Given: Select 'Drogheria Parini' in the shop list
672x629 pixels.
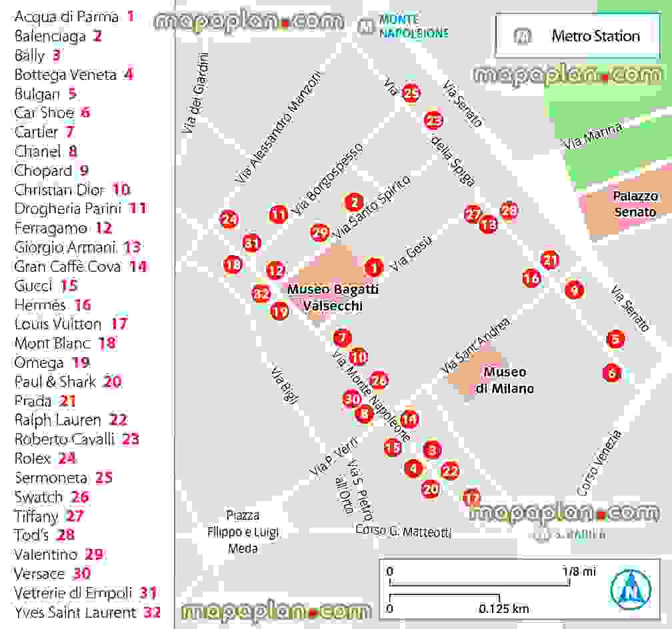Looking at the screenshot, I should point(68,209).
